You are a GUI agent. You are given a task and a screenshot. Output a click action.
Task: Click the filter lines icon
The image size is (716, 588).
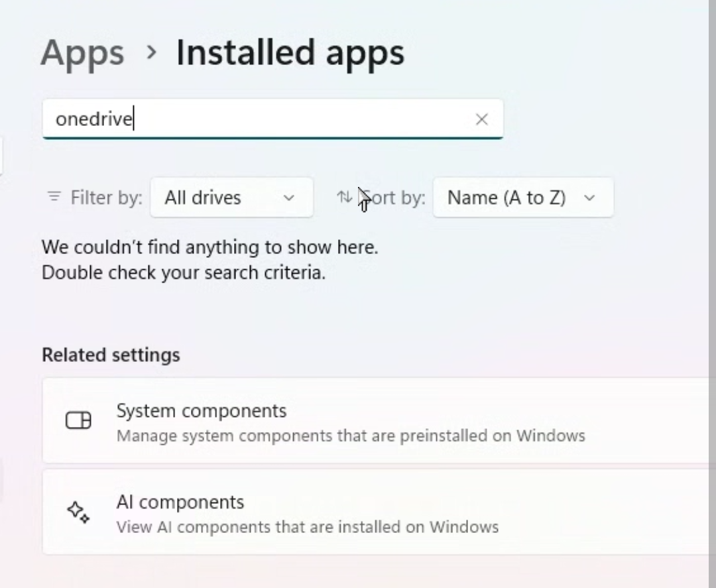point(54,197)
